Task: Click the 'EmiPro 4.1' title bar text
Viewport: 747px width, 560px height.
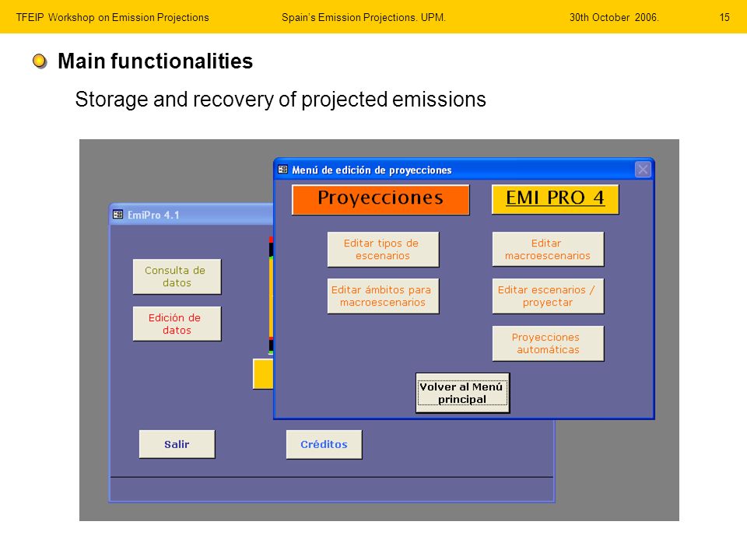Action: [153, 215]
